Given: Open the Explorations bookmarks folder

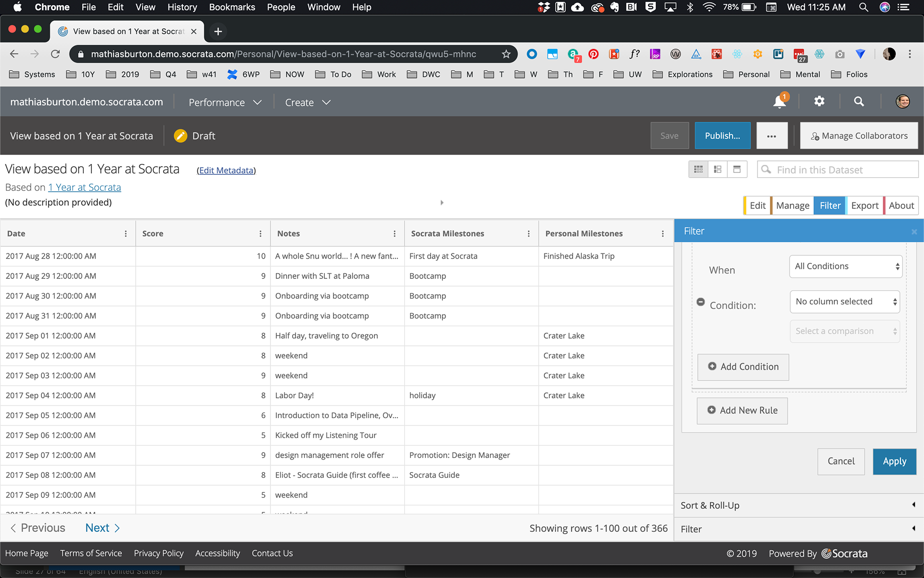Looking at the screenshot, I should click(682, 74).
